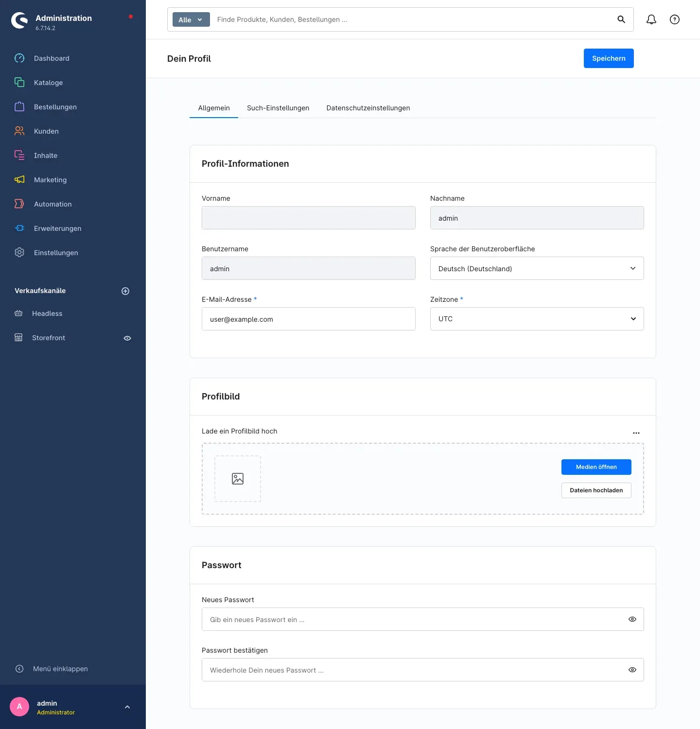The image size is (700, 729).
Task: Click the Speichern button
Action: coord(609,58)
